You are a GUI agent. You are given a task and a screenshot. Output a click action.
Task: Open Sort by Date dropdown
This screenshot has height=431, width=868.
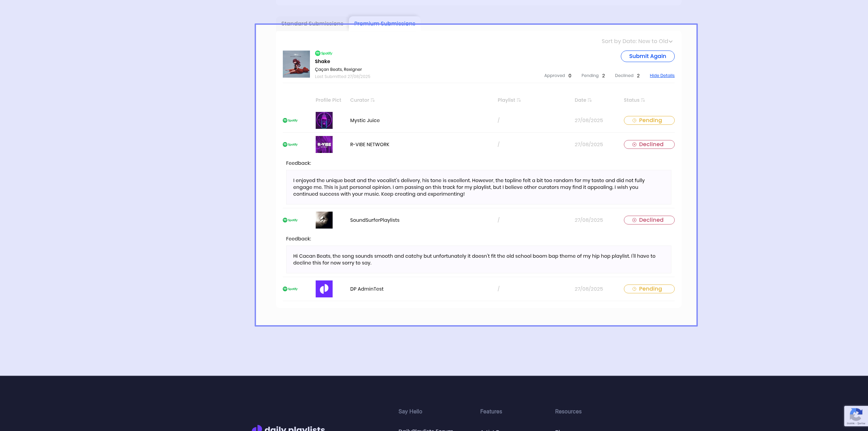pyautogui.click(x=637, y=41)
